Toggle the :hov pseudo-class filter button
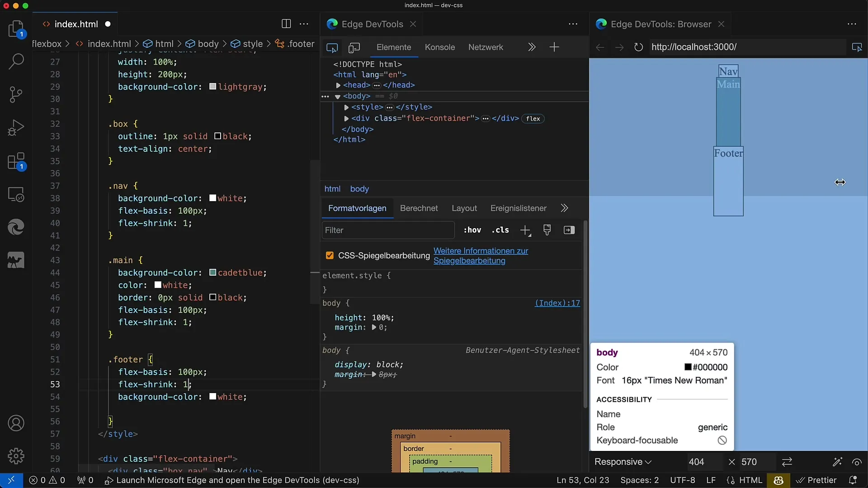This screenshot has width=868, height=488. [x=472, y=230]
